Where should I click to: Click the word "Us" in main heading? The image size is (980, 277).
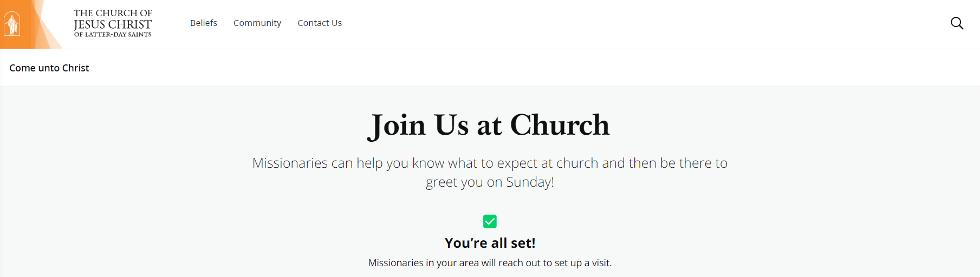[451, 125]
